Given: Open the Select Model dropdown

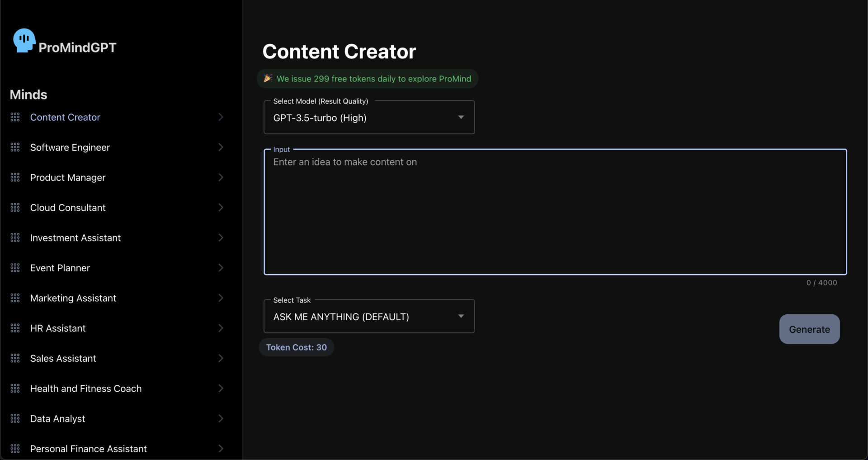Looking at the screenshot, I should tap(369, 118).
